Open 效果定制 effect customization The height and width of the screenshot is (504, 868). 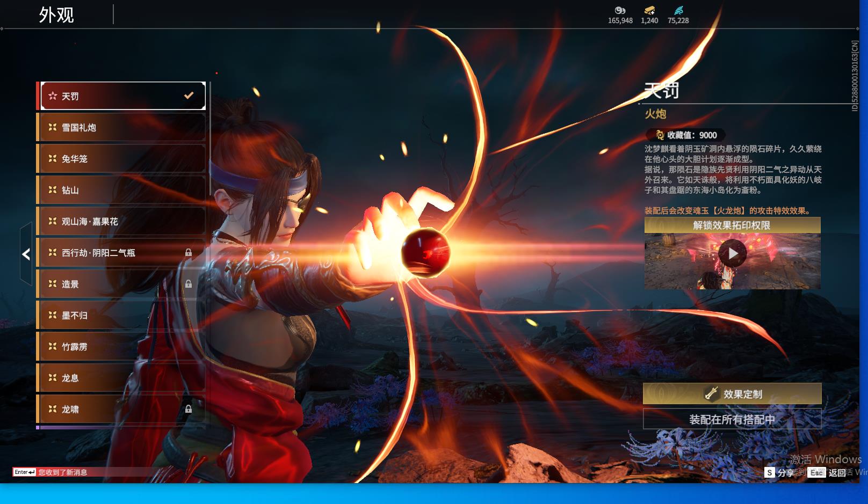[732, 394]
